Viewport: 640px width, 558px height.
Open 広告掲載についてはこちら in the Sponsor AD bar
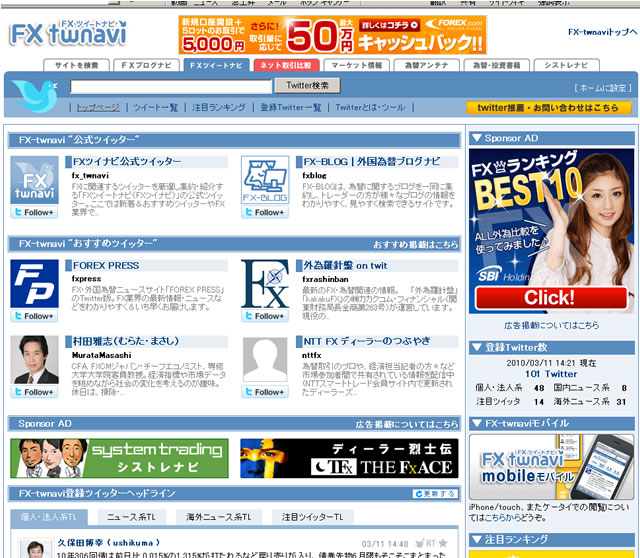(407, 425)
